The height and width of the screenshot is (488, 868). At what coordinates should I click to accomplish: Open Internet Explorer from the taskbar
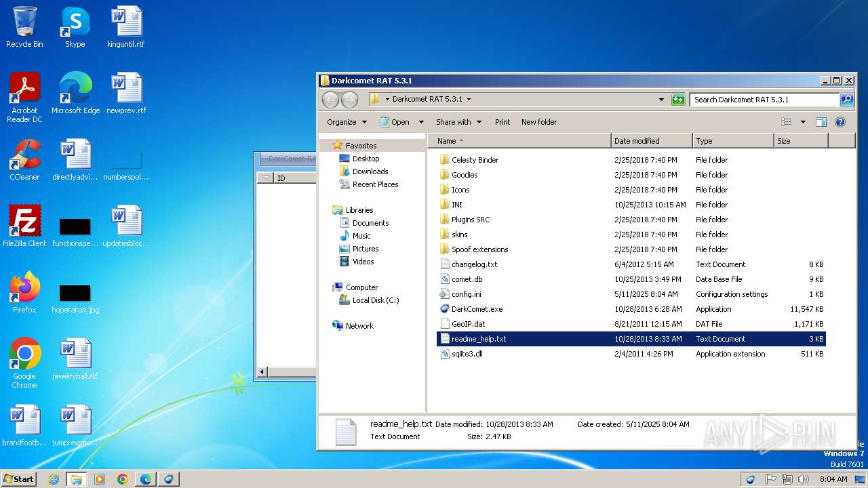(x=54, y=479)
